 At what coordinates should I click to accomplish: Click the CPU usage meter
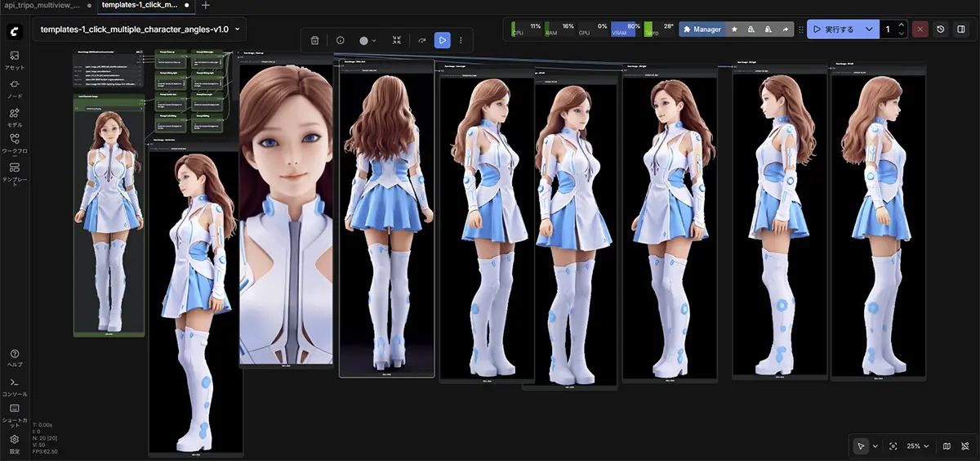click(526, 29)
